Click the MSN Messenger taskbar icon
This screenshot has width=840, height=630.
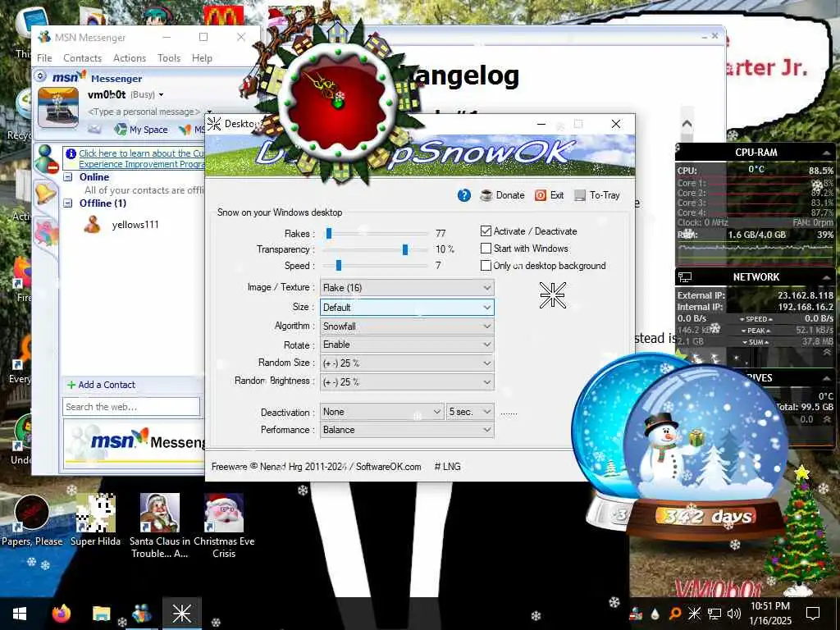click(141, 614)
